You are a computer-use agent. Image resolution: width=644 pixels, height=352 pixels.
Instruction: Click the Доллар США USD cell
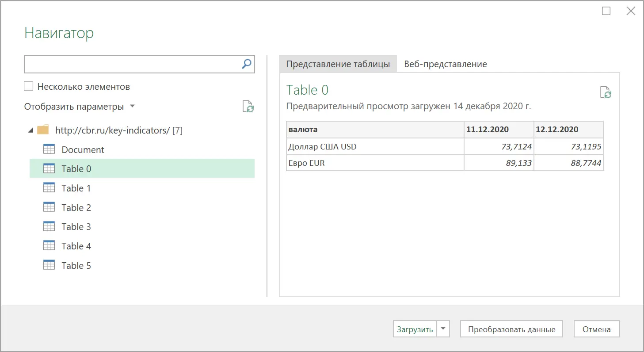pos(375,146)
